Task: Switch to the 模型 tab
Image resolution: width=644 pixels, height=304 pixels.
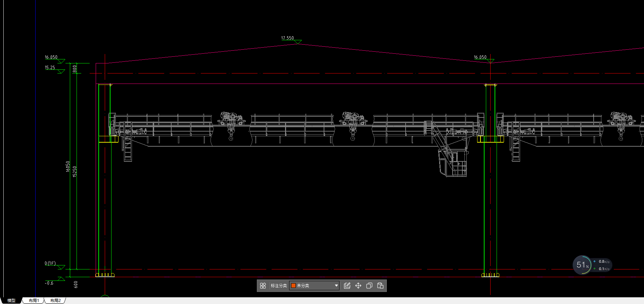Action: [x=11, y=300]
